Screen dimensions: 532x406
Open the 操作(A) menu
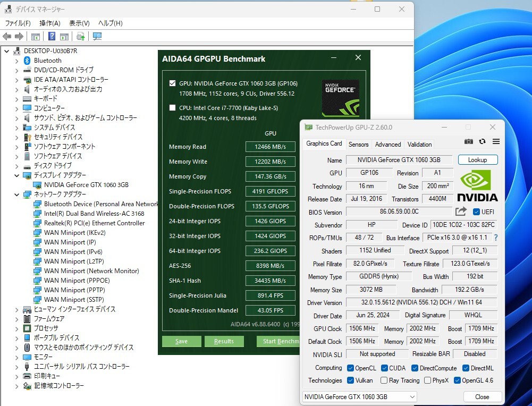pyautogui.click(x=50, y=23)
